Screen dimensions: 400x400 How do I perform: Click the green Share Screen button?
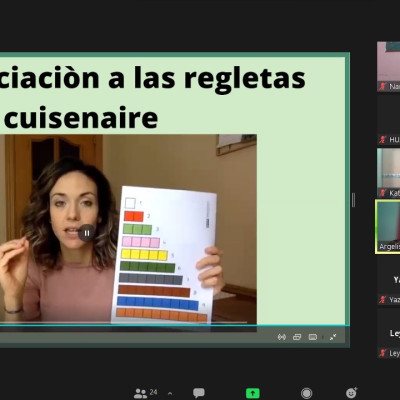(253, 393)
